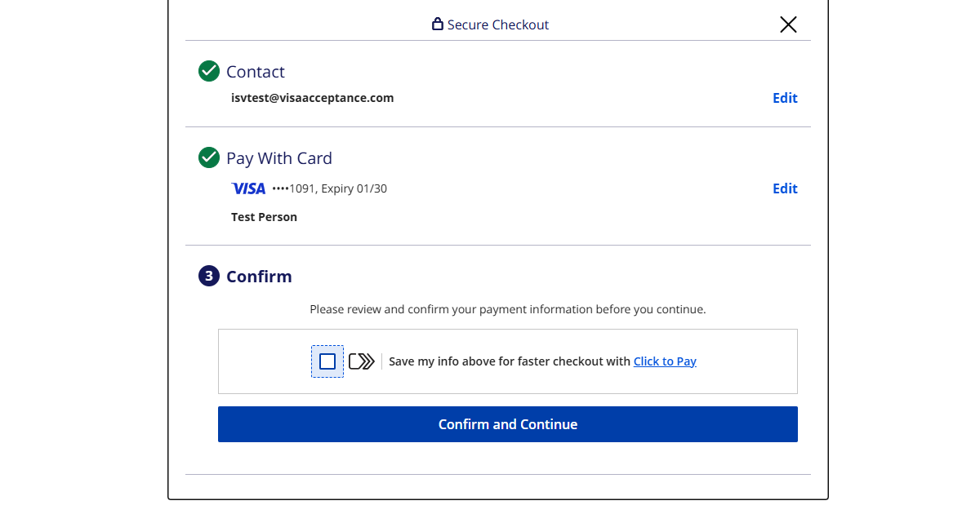This screenshot has width=980, height=514.
Task: Click the Visa card logo
Action: pyautogui.click(x=248, y=188)
